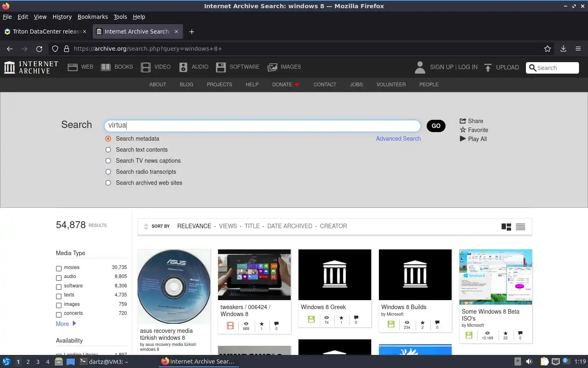Open the History menu
The height and width of the screenshot is (368, 588).
point(62,17)
